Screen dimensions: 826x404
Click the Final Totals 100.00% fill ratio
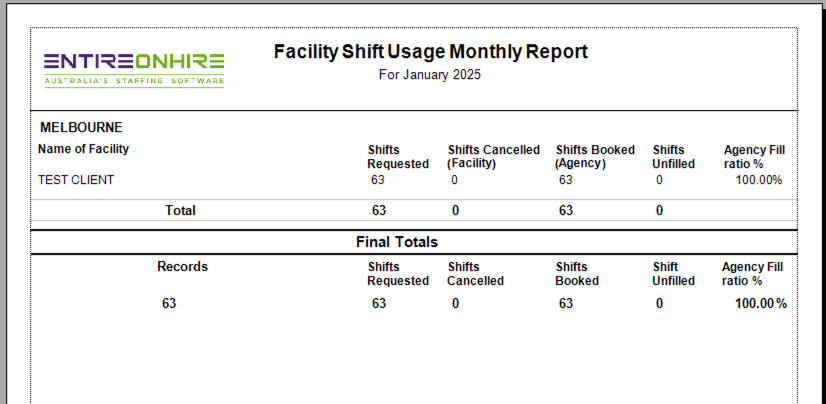760,303
